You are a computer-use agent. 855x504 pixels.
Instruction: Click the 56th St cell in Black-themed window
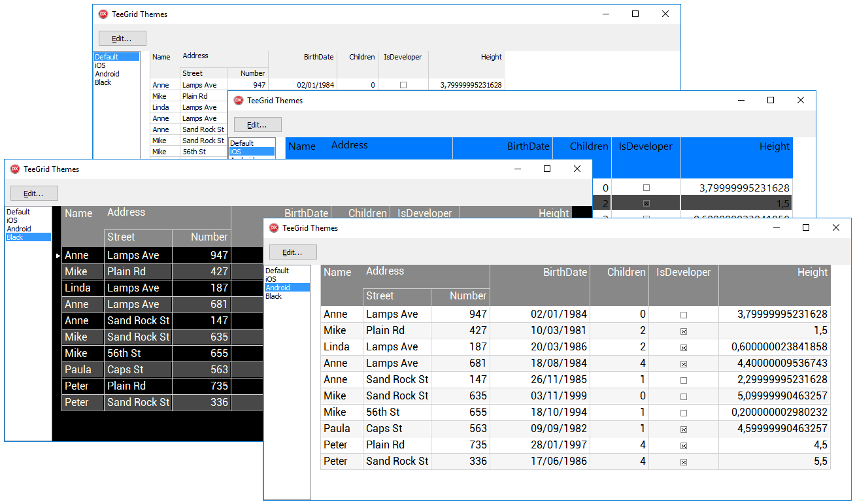click(x=138, y=354)
